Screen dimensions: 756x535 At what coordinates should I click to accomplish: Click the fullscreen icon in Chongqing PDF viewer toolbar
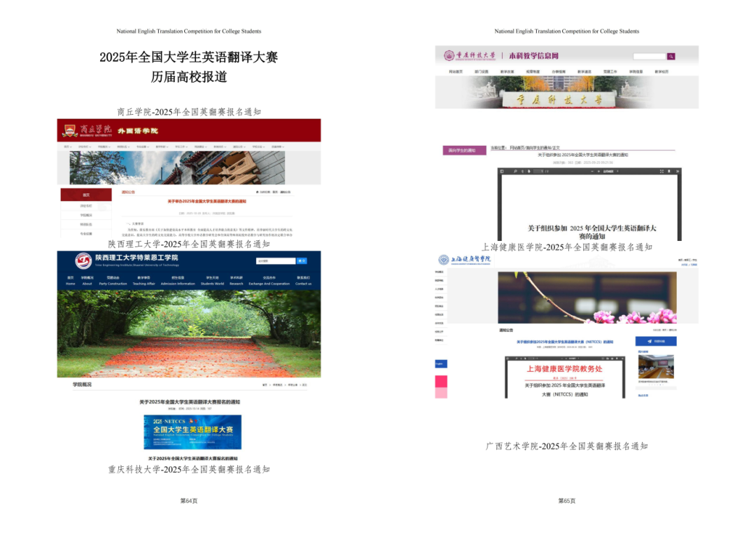(x=661, y=172)
